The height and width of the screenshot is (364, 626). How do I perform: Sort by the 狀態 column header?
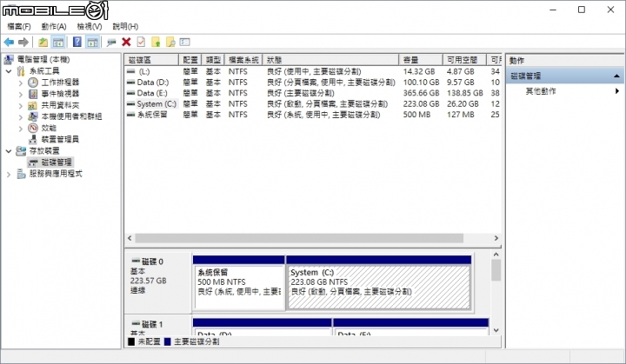click(330, 60)
